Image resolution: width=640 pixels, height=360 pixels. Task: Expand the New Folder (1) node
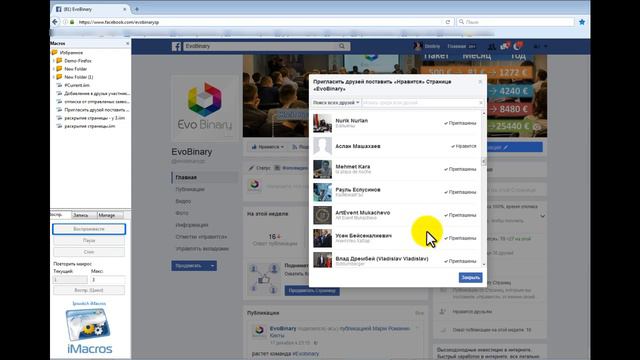pos(53,77)
